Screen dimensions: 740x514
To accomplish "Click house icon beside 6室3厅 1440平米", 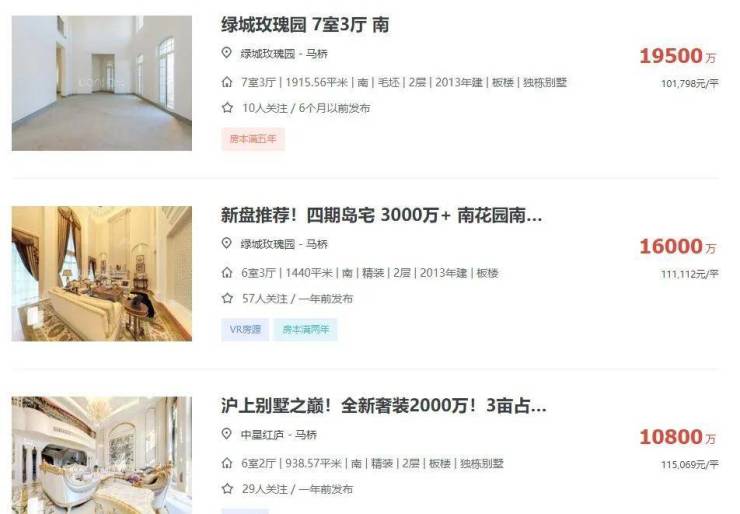I will click(x=227, y=273).
